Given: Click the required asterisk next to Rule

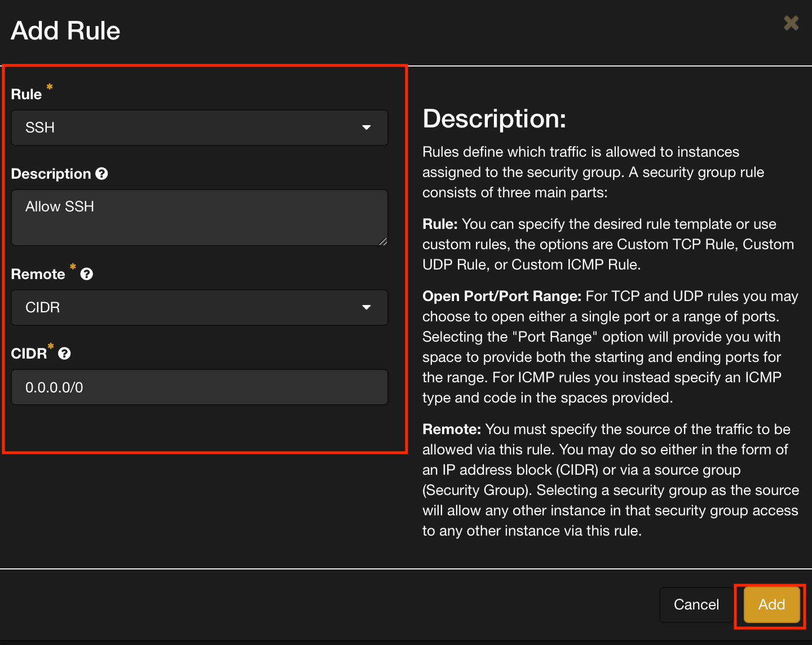Looking at the screenshot, I should 49,88.
